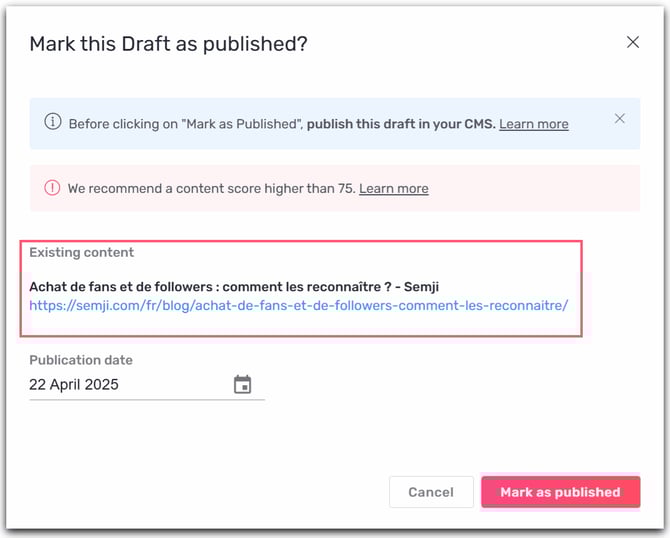
Task: Cancel marking the draft as published
Action: 431,492
